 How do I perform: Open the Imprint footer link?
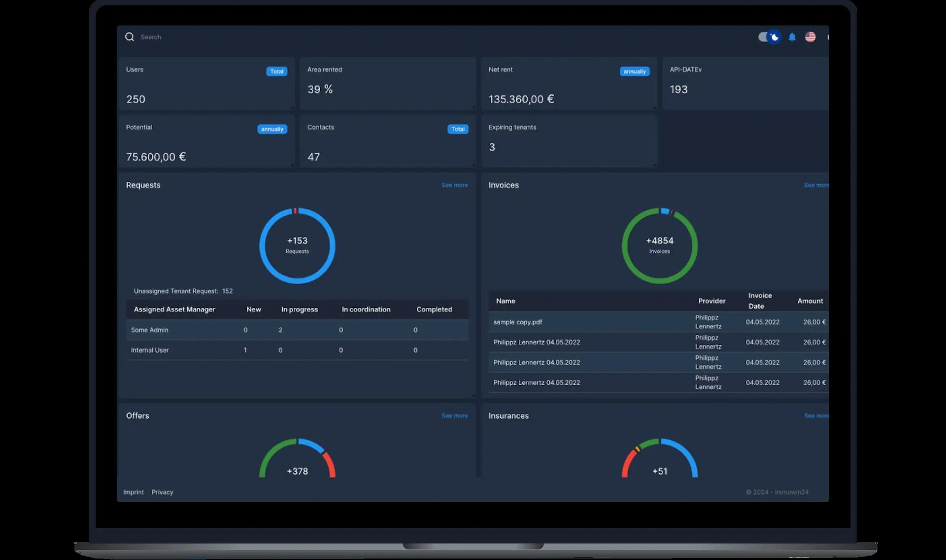pyautogui.click(x=134, y=492)
